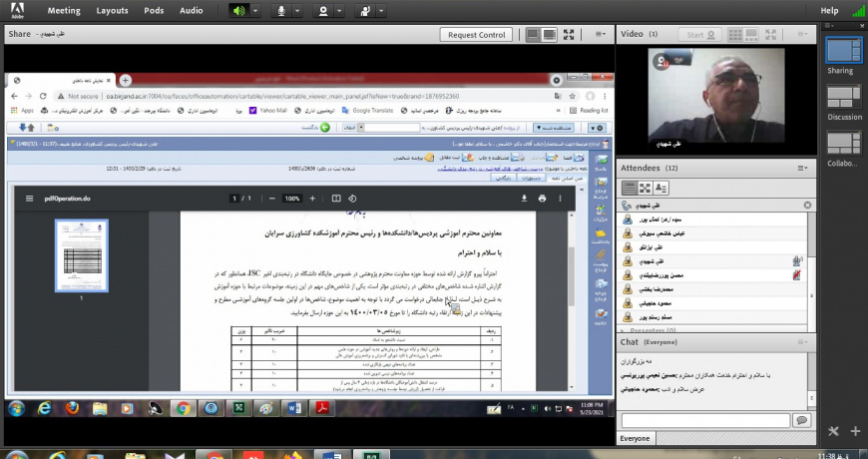
Task: Open the Share pod options menu
Action: pos(601,34)
